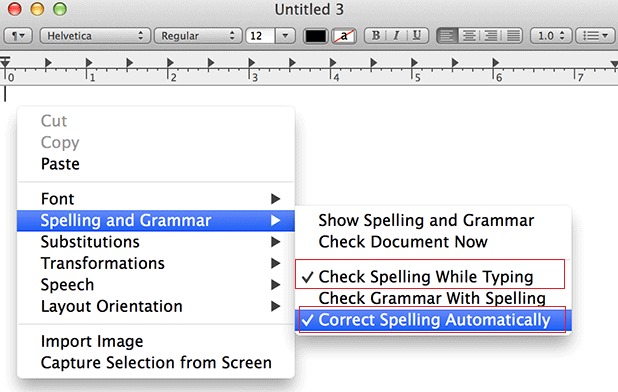Select the Spelling and Grammar menu item
Screen dimensions: 618x392
156,221
